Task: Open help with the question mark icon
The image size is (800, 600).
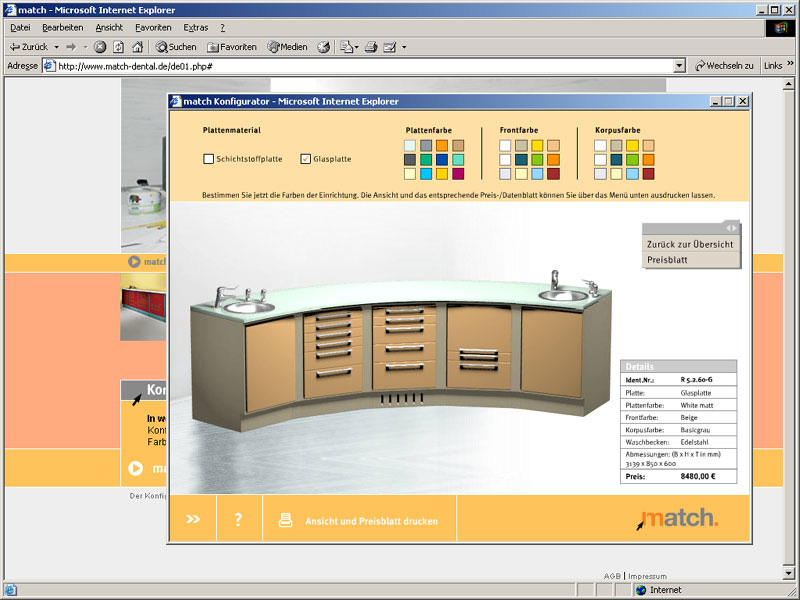Action: (238, 519)
